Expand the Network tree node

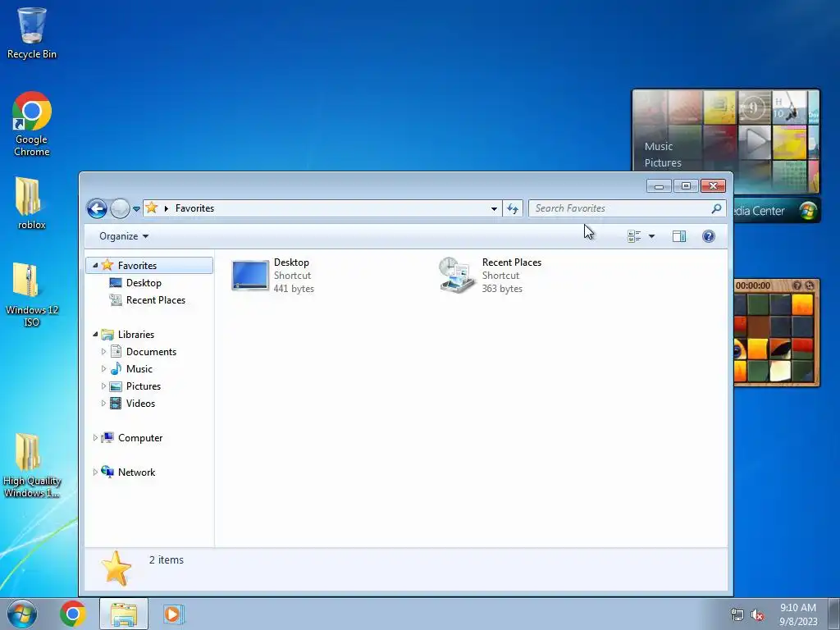[x=95, y=472]
